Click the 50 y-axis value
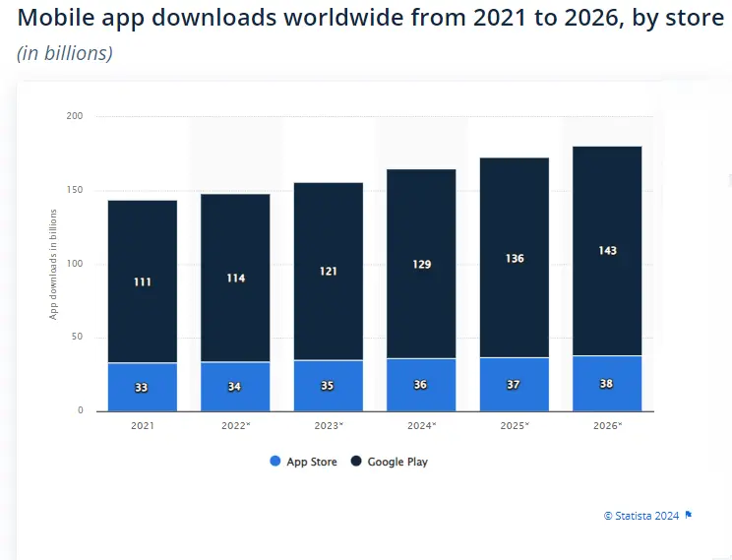The image size is (732, 560). [x=78, y=337]
